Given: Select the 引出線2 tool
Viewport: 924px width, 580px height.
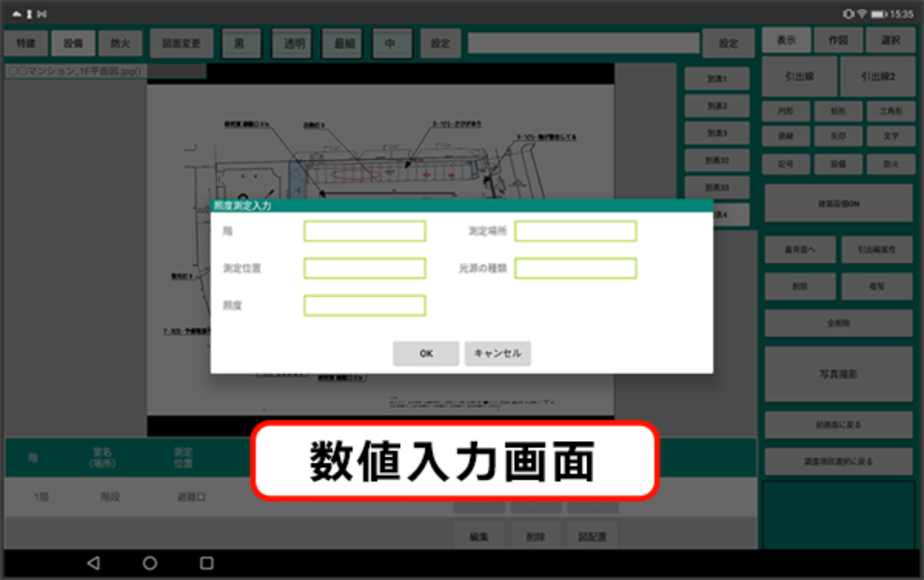Looking at the screenshot, I should coord(878,76).
